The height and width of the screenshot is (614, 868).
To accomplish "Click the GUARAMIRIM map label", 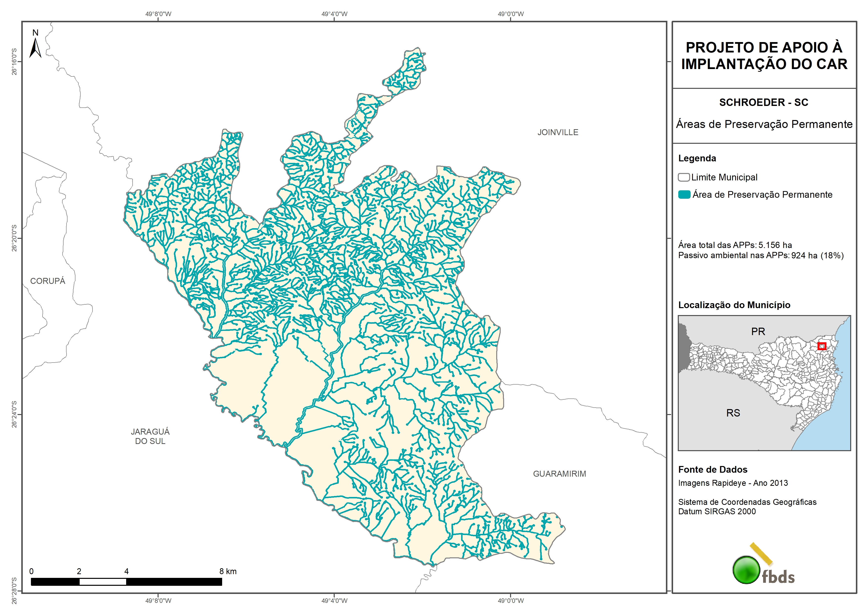I will point(559,474).
